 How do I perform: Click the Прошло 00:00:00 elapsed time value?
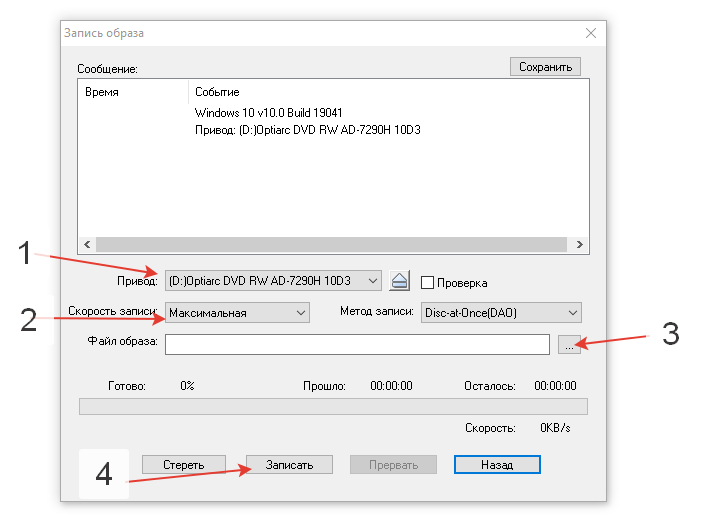click(391, 386)
